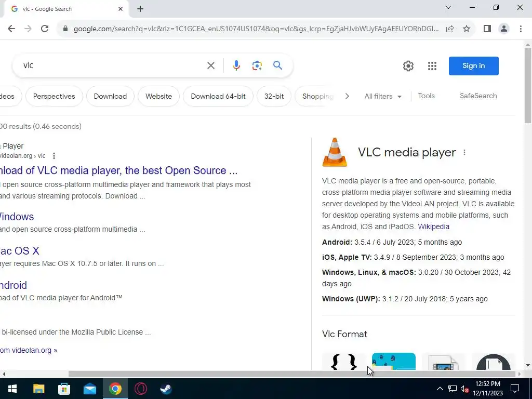Click the muted volume tray icon
Image resolution: width=532 pixels, height=399 pixels.
coord(464,389)
